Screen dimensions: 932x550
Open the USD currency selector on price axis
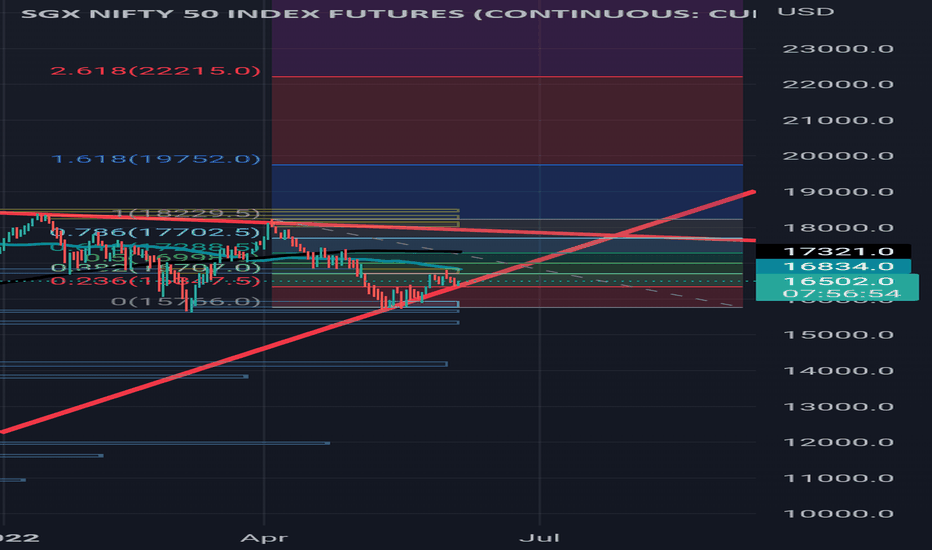point(805,12)
